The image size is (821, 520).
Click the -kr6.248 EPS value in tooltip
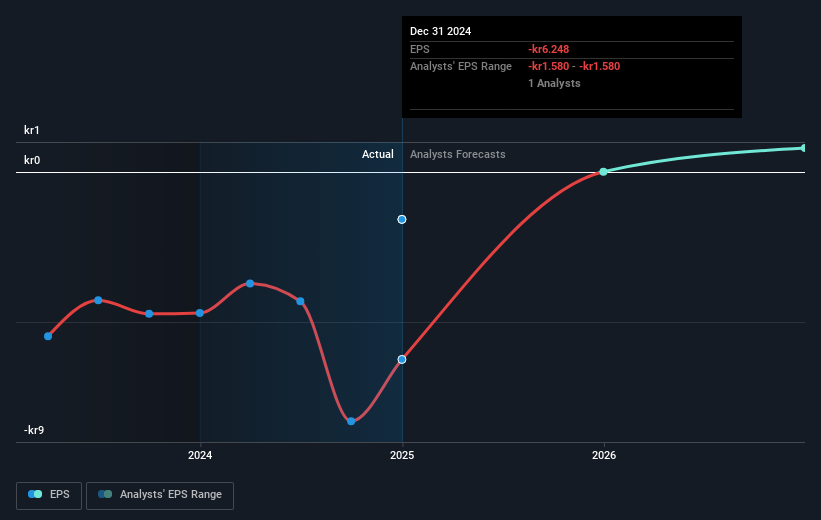tap(548, 49)
